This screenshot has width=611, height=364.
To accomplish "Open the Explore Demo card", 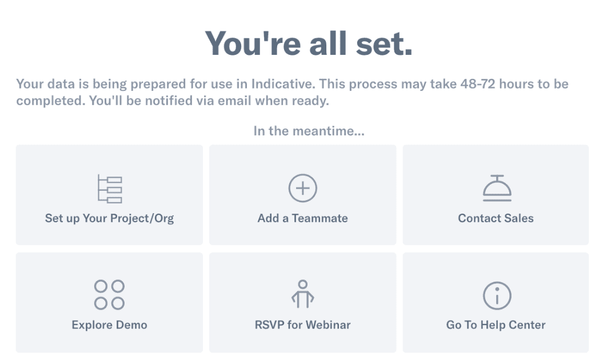I will click(x=109, y=302).
